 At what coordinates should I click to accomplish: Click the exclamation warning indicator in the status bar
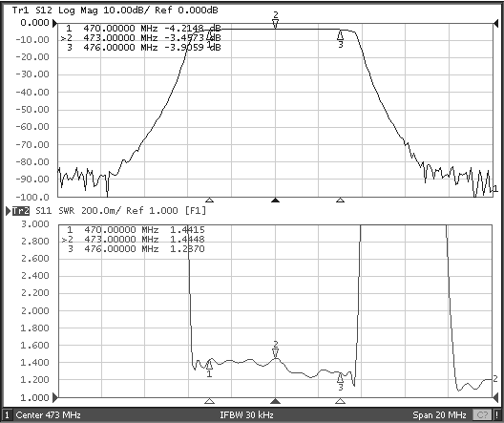coord(496,415)
